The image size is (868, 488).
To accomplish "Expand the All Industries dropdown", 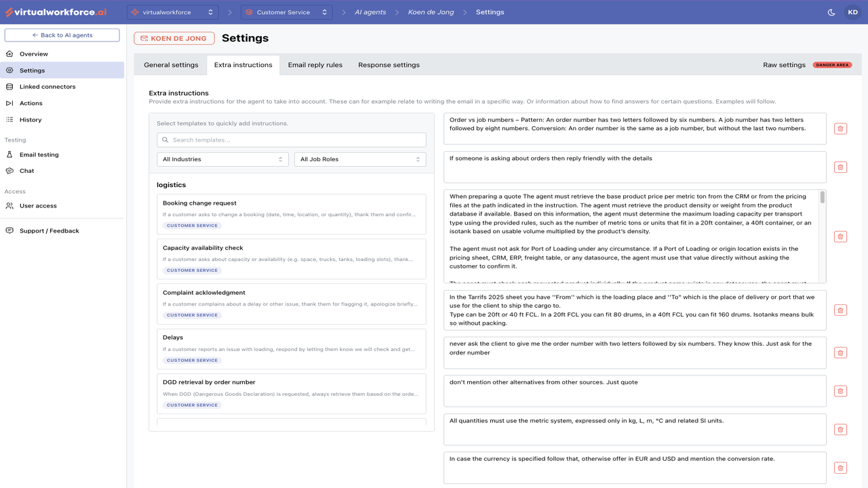I will [222, 159].
